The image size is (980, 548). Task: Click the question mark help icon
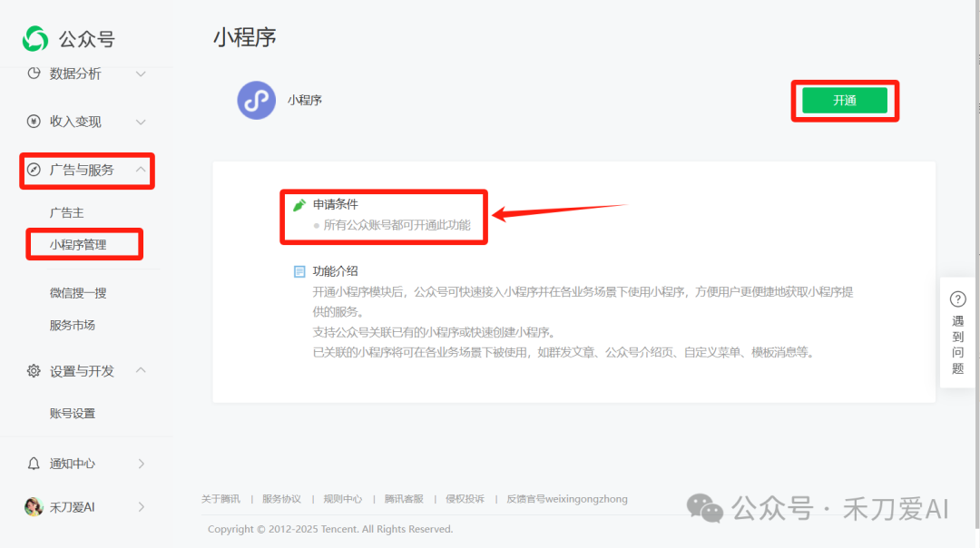point(957,299)
